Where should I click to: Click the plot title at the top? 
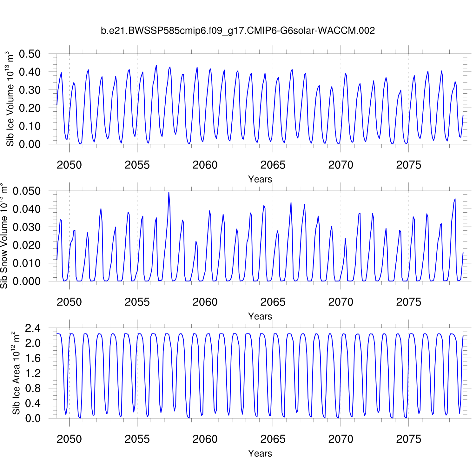pos(238,31)
